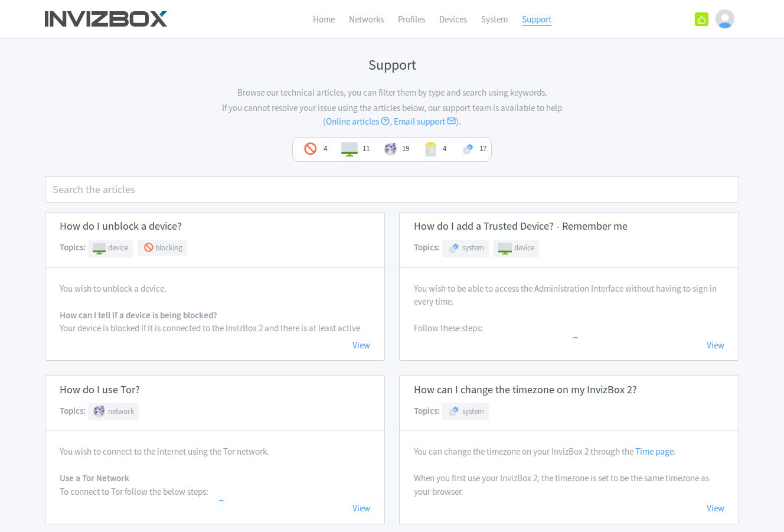Click the green thumbs-up feedback icon
Screen dimensions: 784x532
[x=701, y=19]
